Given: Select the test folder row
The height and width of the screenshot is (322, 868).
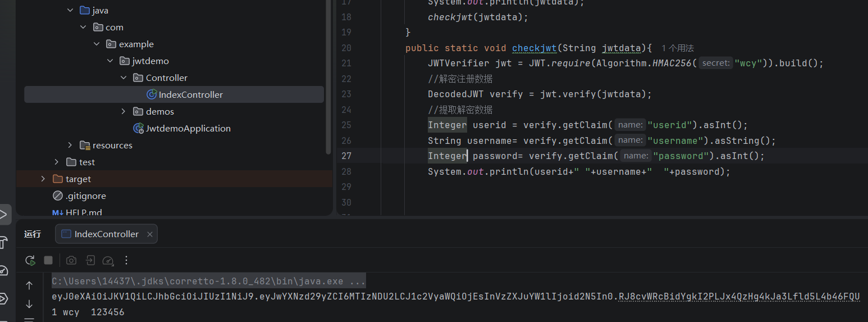Looking at the screenshot, I should tap(87, 162).
